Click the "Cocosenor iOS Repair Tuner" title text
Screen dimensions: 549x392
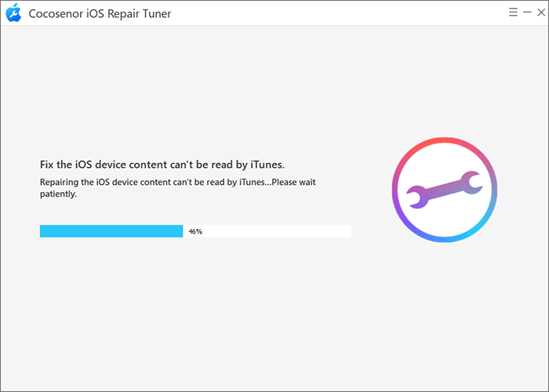[100, 13]
